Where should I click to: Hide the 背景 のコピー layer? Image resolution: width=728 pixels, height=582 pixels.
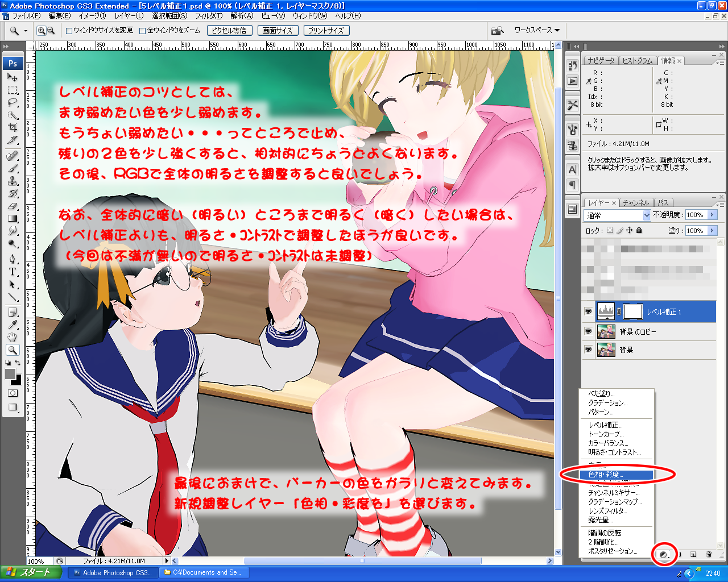[588, 331]
